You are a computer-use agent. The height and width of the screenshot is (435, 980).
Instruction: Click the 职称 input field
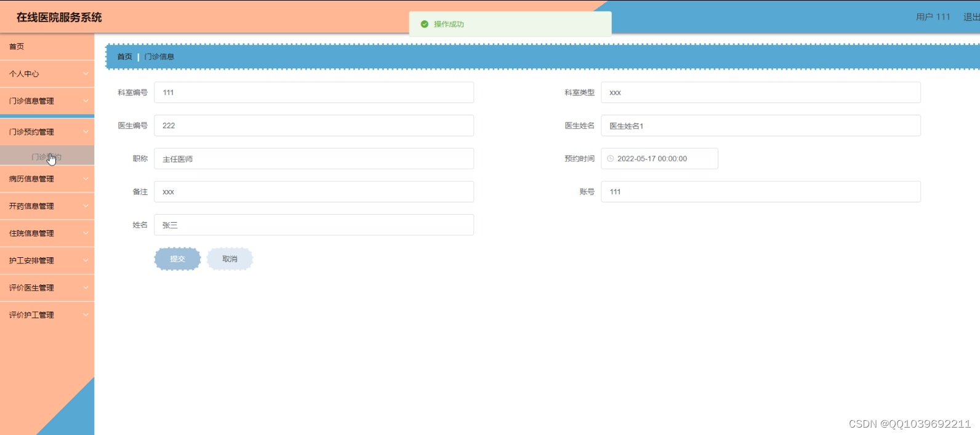[x=314, y=159]
